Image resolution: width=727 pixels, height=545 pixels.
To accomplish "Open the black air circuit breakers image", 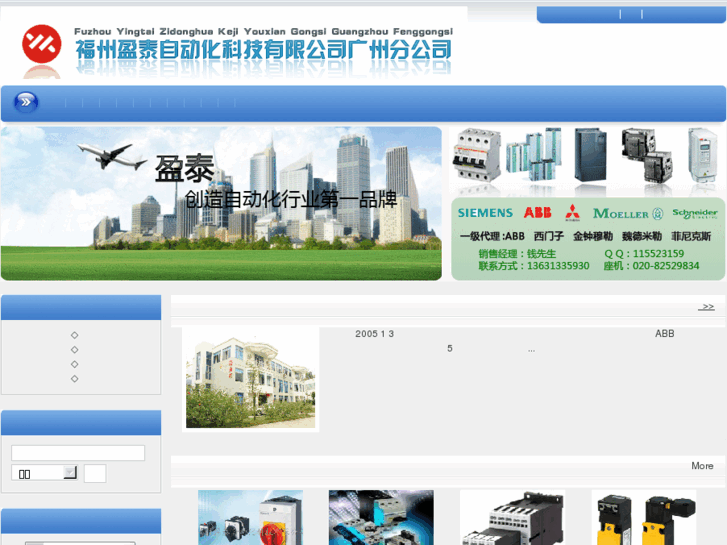I will (x=647, y=155).
